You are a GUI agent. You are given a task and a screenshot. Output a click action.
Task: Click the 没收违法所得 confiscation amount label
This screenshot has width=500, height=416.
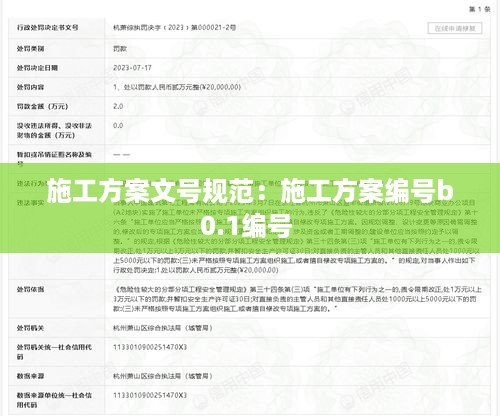click(54, 131)
